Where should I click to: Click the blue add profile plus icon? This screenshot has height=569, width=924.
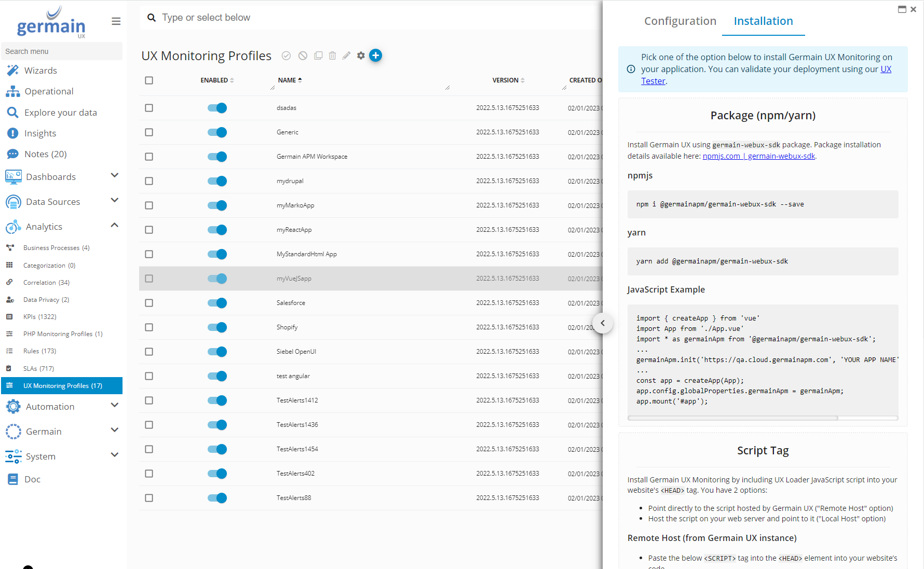tap(375, 55)
